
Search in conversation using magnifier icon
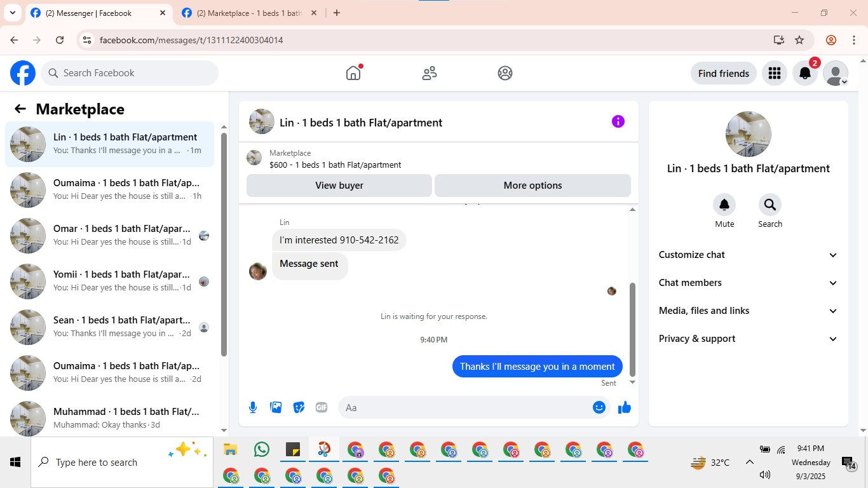pos(770,205)
